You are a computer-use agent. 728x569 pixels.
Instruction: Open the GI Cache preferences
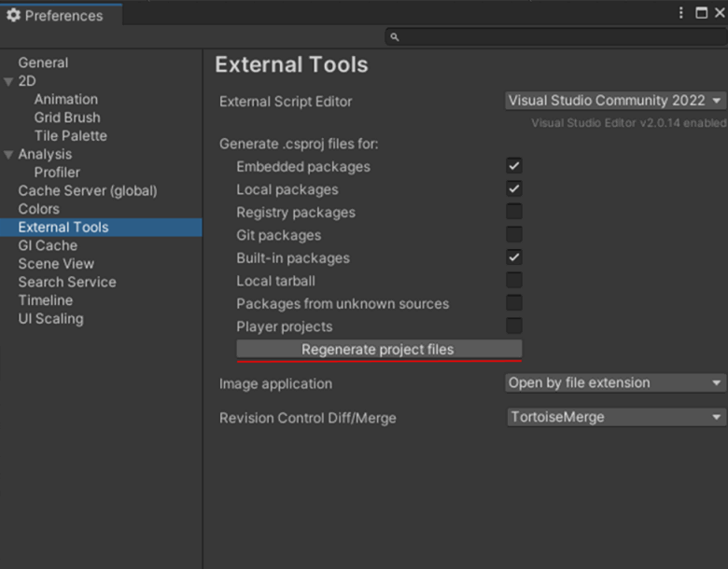click(x=48, y=245)
